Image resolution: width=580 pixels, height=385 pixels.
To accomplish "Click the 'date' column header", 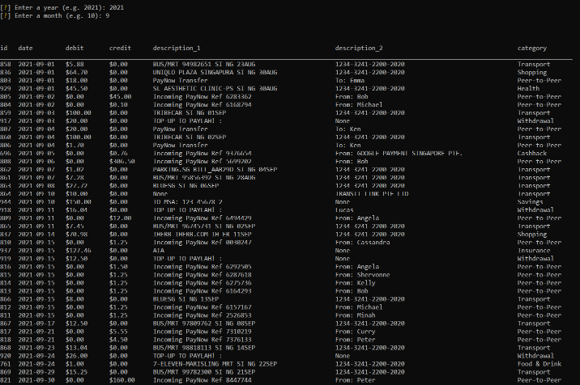I will coord(25,48).
